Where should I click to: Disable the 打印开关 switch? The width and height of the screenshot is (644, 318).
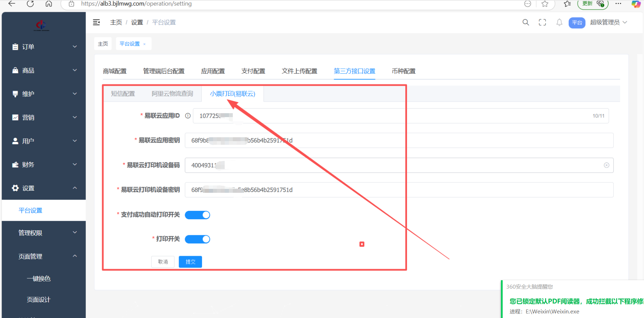(197, 239)
